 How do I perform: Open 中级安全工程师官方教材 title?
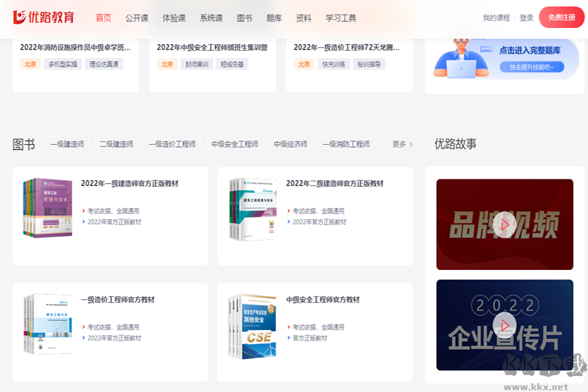323,300
